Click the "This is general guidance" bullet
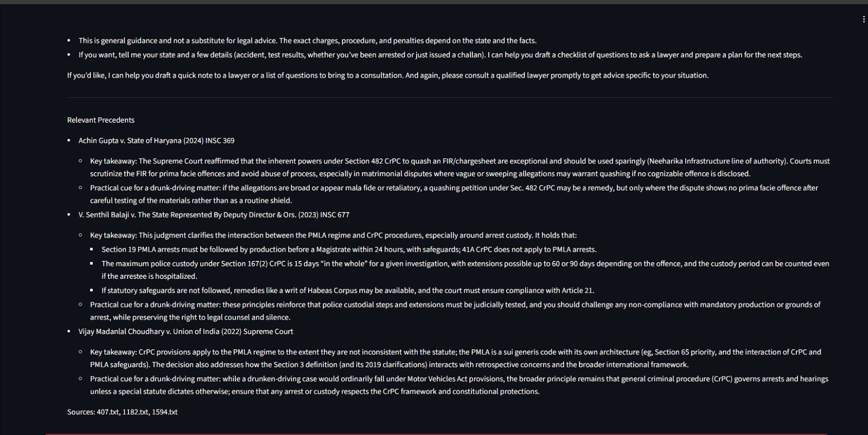868x435 pixels. coord(307,41)
